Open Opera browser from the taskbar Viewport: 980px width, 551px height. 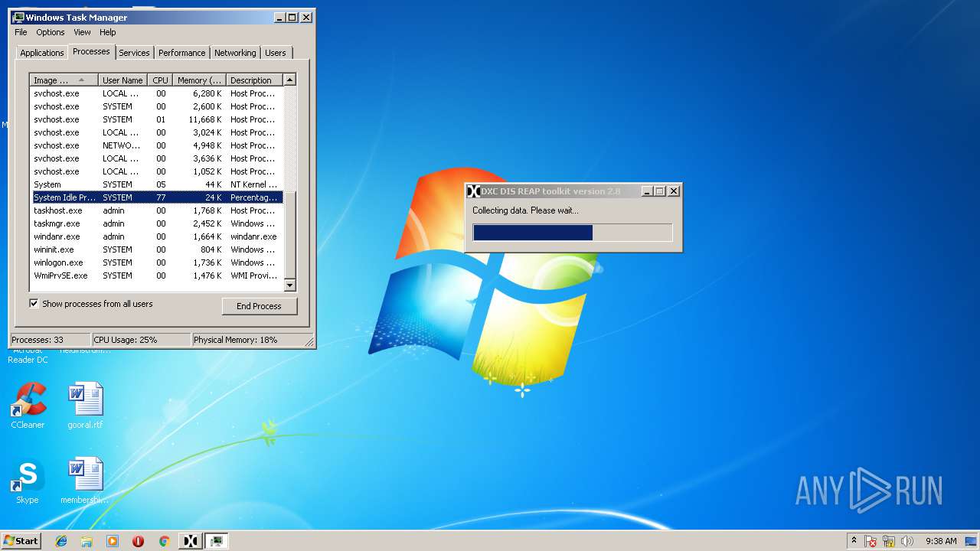tap(138, 541)
